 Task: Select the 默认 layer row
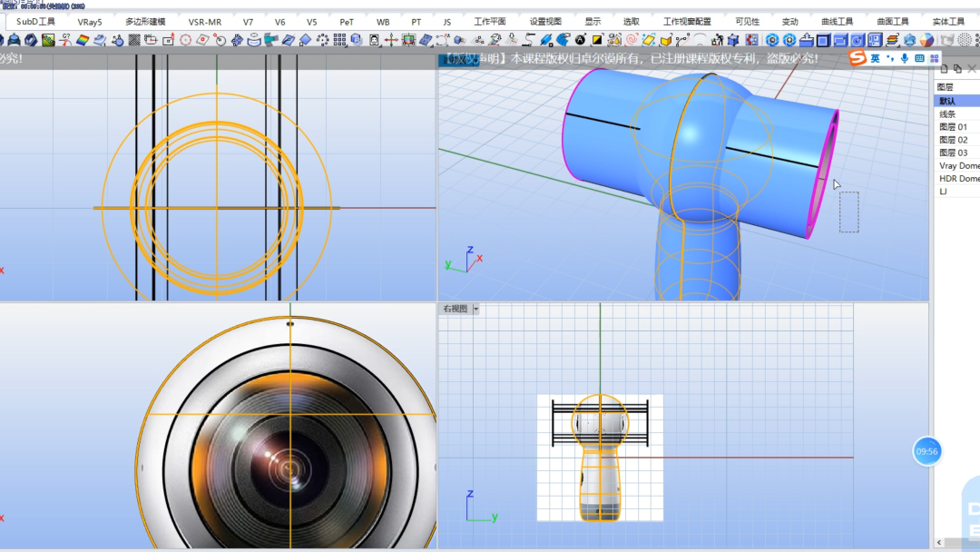pyautogui.click(x=957, y=101)
